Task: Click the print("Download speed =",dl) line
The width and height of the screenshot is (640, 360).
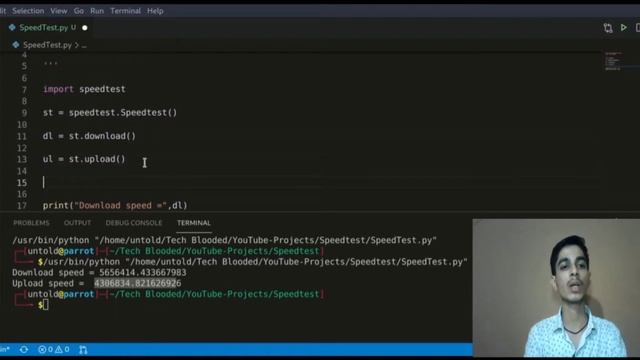Action: coord(115,205)
